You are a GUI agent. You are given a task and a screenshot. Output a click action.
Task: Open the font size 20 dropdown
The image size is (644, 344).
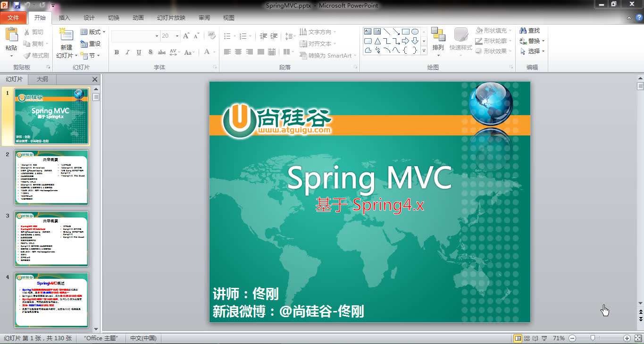tap(177, 36)
